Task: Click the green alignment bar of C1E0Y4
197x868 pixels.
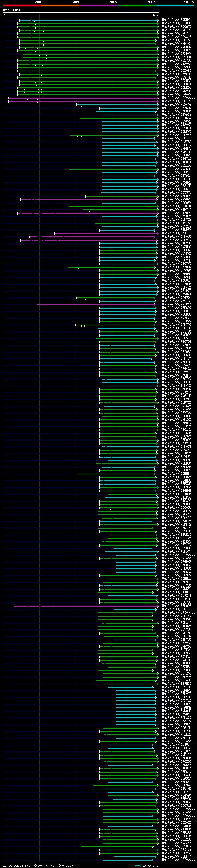Action: point(114,135)
